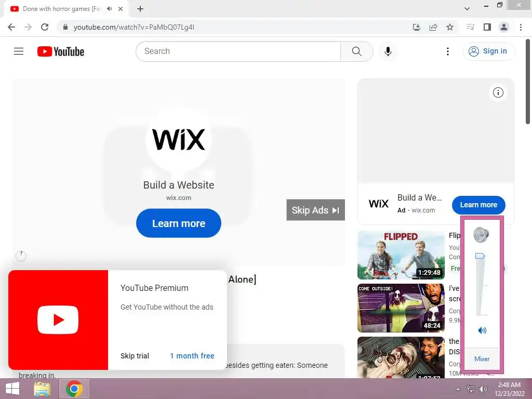The width and height of the screenshot is (532, 399).
Task: Bookmark this tab with the star
Action: [450, 27]
